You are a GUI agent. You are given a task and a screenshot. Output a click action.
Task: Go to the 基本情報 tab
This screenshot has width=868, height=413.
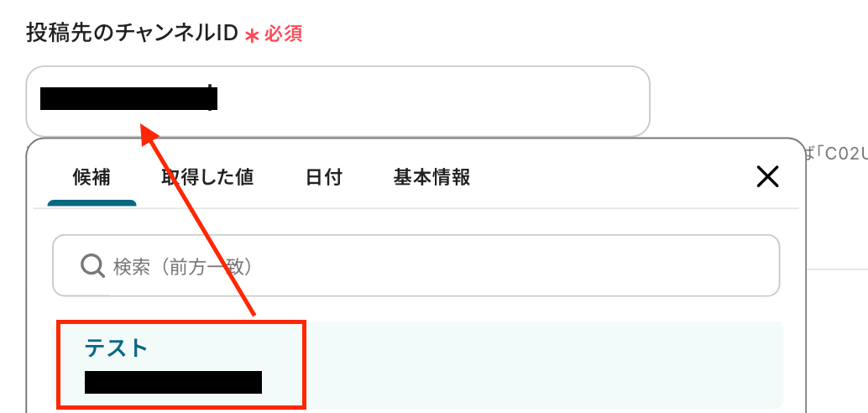431,178
